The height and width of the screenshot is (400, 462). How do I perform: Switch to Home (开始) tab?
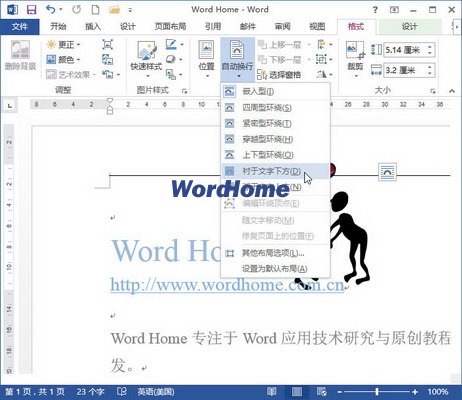click(58, 26)
